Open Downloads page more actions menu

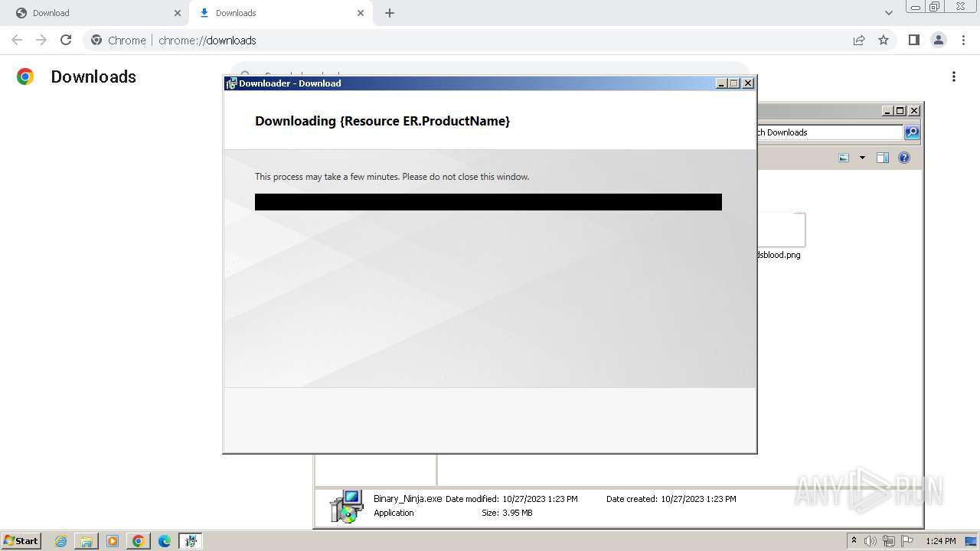[954, 77]
